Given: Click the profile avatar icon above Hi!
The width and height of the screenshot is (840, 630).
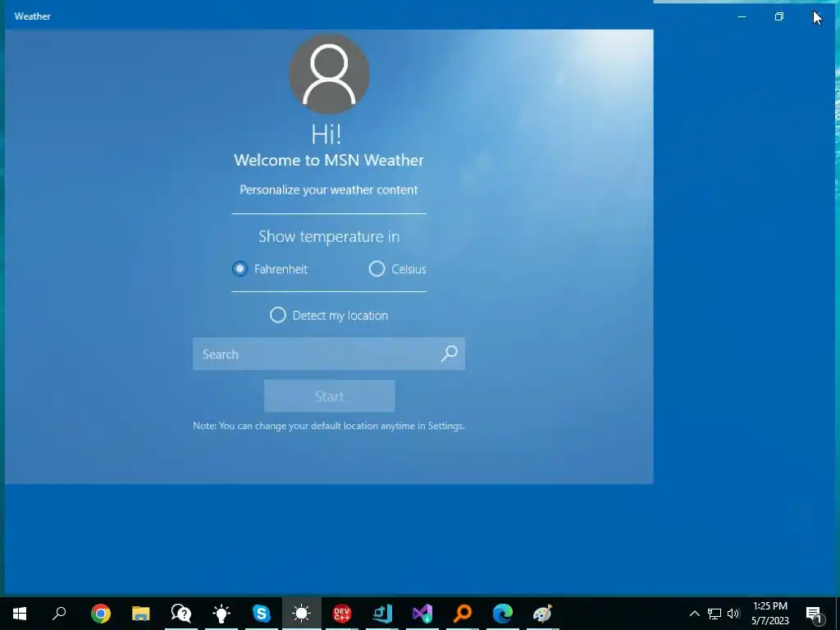Looking at the screenshot, I should tap(329, 74).
